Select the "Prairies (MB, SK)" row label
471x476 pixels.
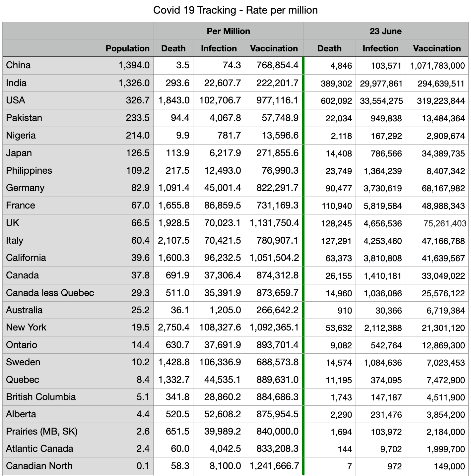click(x=42, y=431)
